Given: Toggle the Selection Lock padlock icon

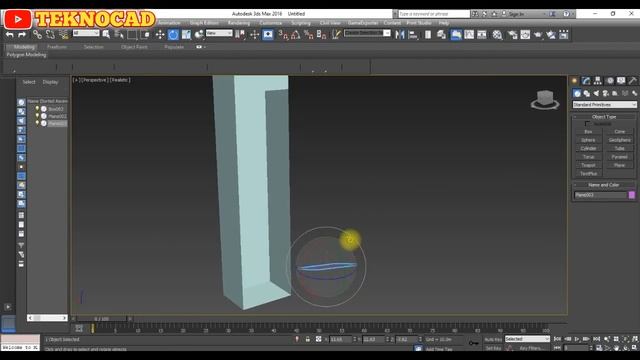Looking at the screenshot, I should pos(308,339).
